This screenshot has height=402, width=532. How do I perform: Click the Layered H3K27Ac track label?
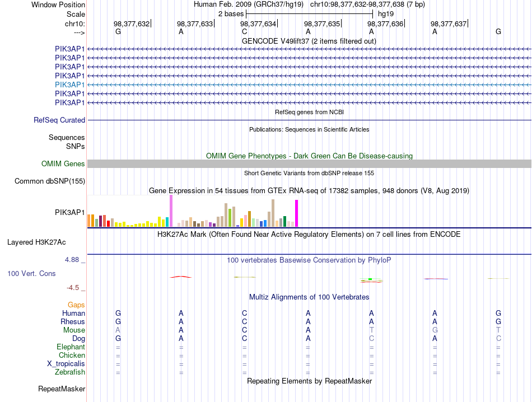tap(36, 242)
